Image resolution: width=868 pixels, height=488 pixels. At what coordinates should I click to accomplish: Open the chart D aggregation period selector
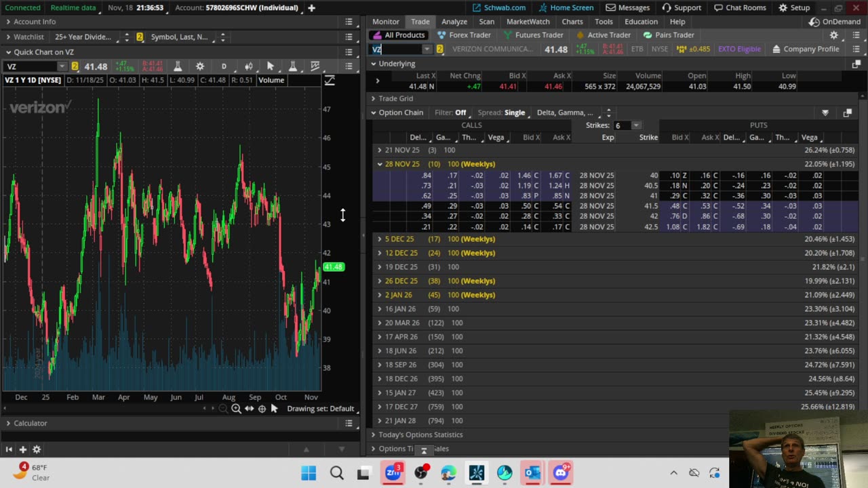224,66
